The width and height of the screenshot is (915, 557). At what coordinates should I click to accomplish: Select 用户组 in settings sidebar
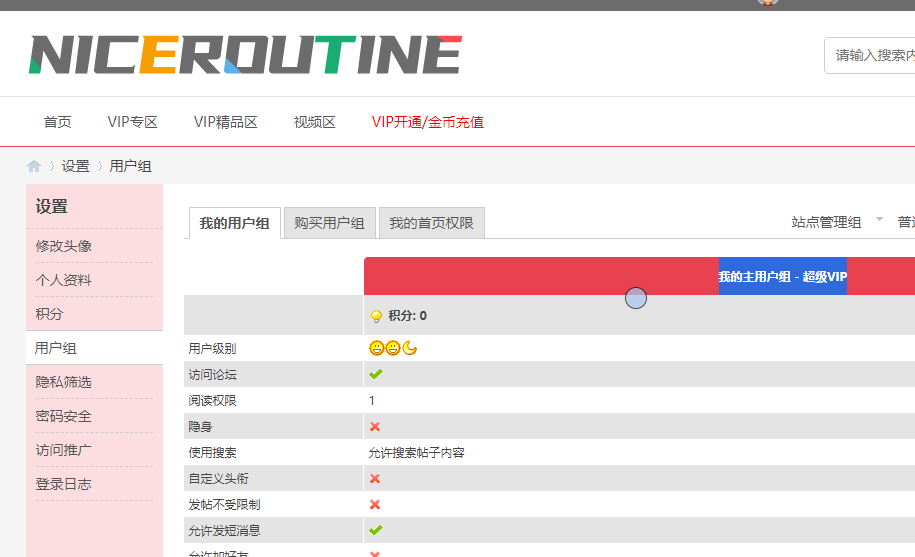(x=55, y=348)
